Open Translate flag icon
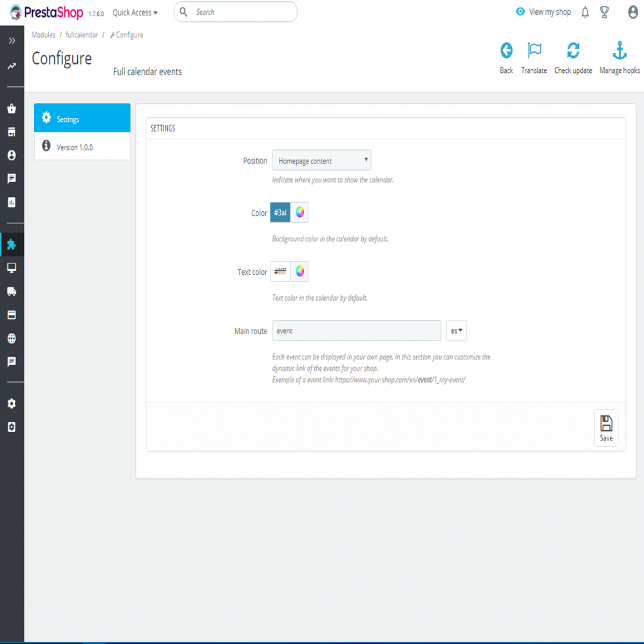This screenshot has height=644, width=644. click(x=534, y=51)
